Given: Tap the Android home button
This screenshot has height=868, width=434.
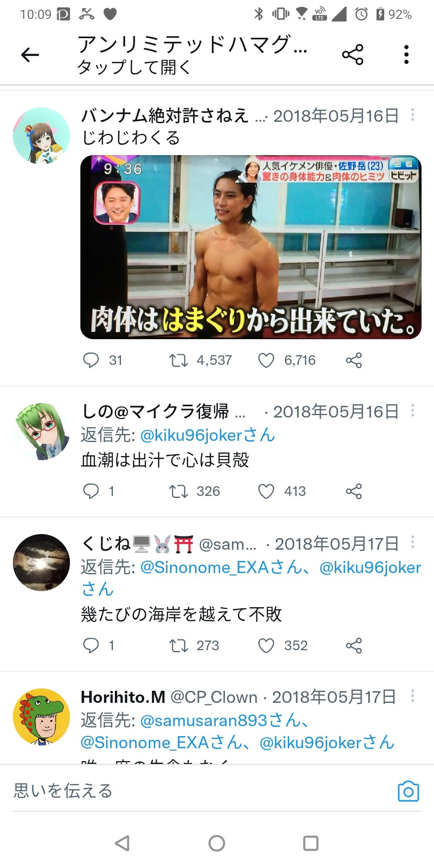Looking at the screenshot, I should [x=217, y=843].
